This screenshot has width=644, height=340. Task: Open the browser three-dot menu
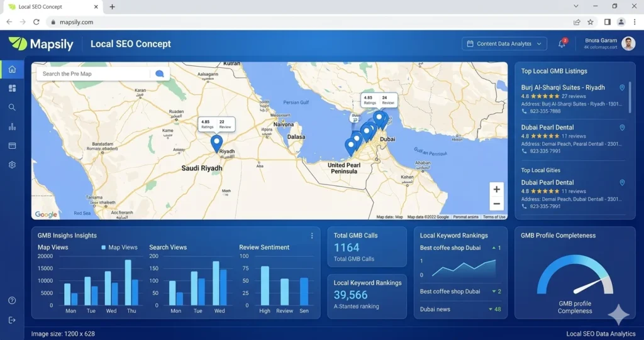(635, 22)
